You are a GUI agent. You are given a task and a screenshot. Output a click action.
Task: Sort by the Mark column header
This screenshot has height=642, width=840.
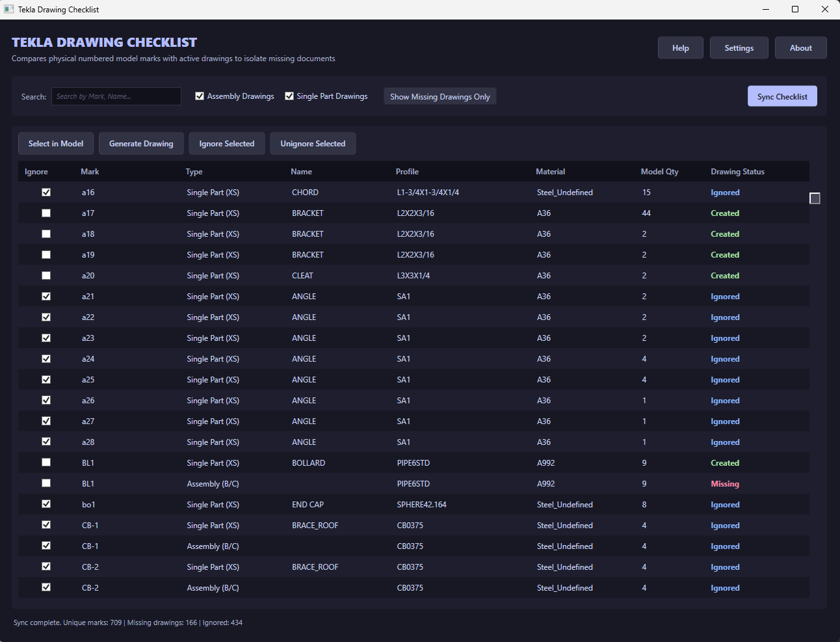pos(90,172)
